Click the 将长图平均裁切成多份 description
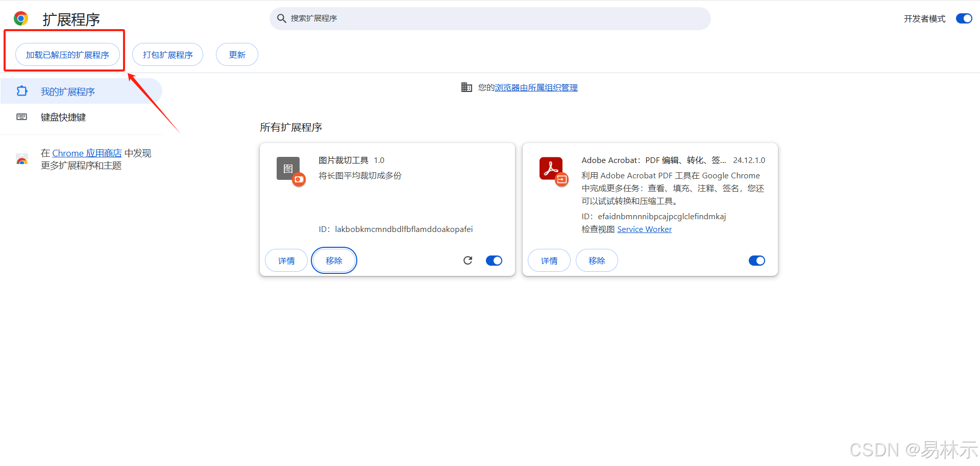 360,176
